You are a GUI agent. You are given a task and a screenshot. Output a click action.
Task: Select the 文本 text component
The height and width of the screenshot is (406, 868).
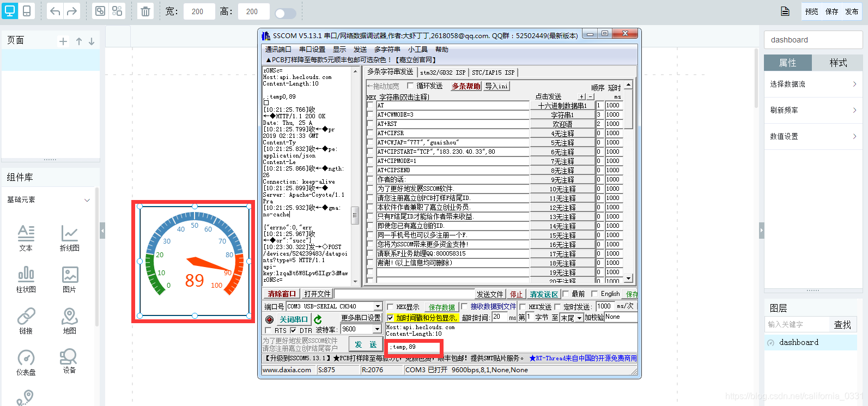click(26, 238)
